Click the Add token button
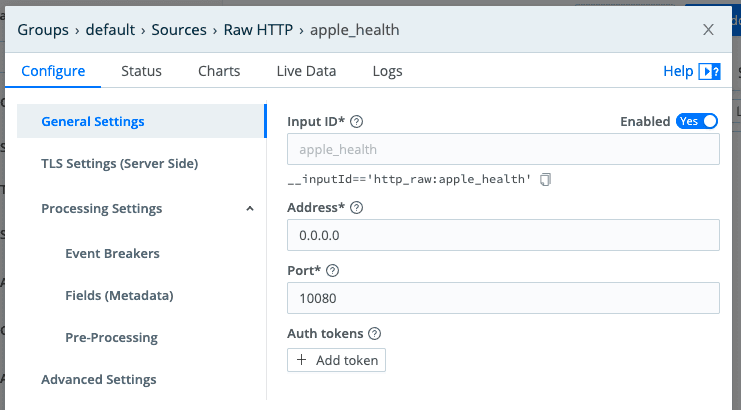The width and height of the screenshot is (741, 410). [x=336, y=360]
